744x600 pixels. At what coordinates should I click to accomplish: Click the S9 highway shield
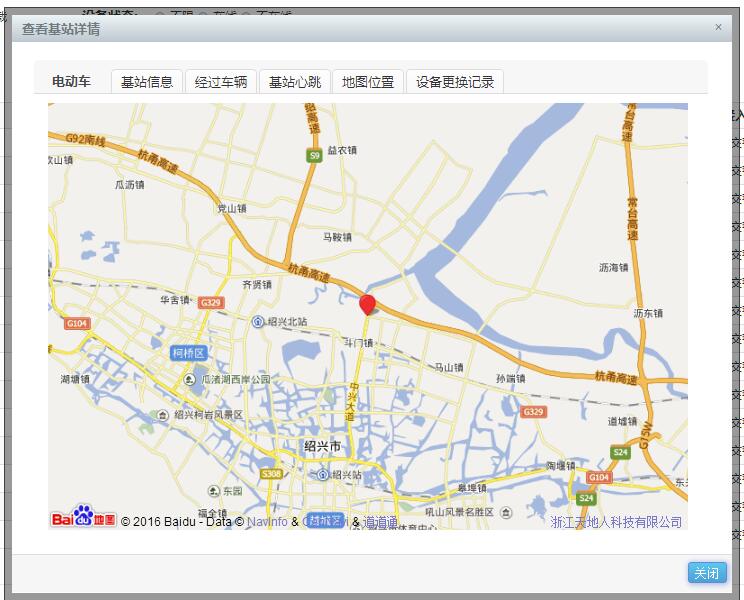pyautogui.click(x=314, y=156)
